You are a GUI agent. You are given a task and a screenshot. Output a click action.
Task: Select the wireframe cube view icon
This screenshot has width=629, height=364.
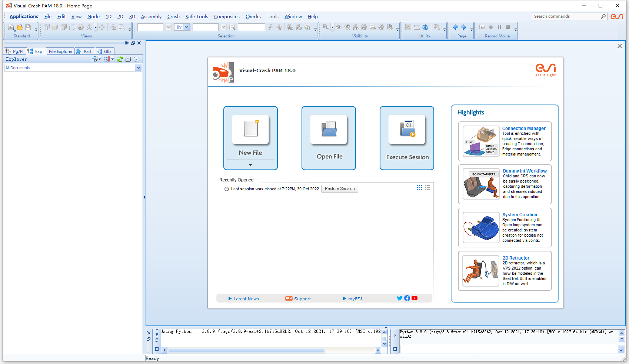[x=47, y=27]
